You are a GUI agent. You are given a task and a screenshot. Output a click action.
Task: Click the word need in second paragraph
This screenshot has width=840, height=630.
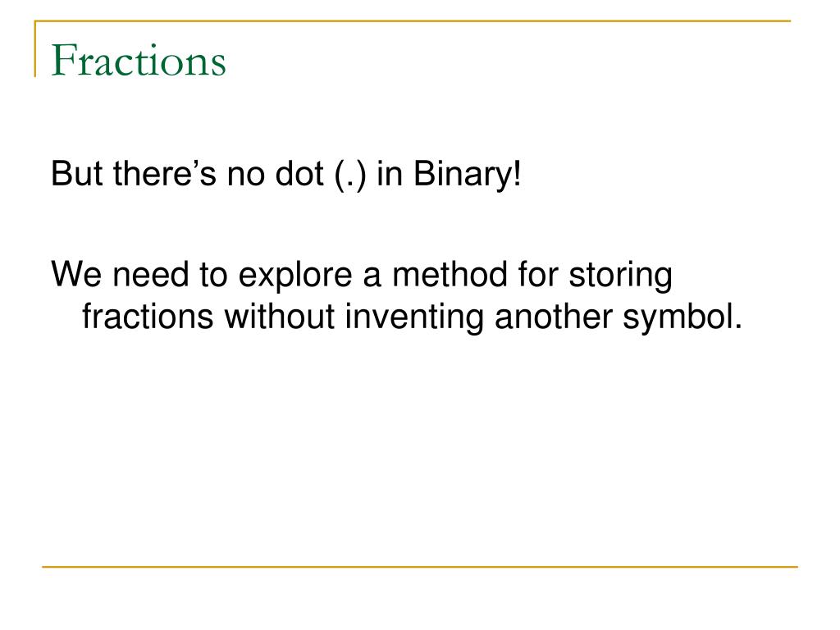[151, 274]
